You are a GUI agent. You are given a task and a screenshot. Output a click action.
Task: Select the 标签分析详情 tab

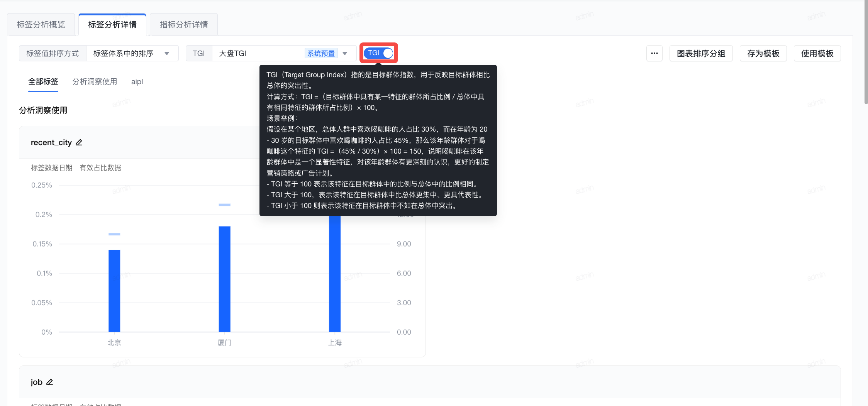112,25
